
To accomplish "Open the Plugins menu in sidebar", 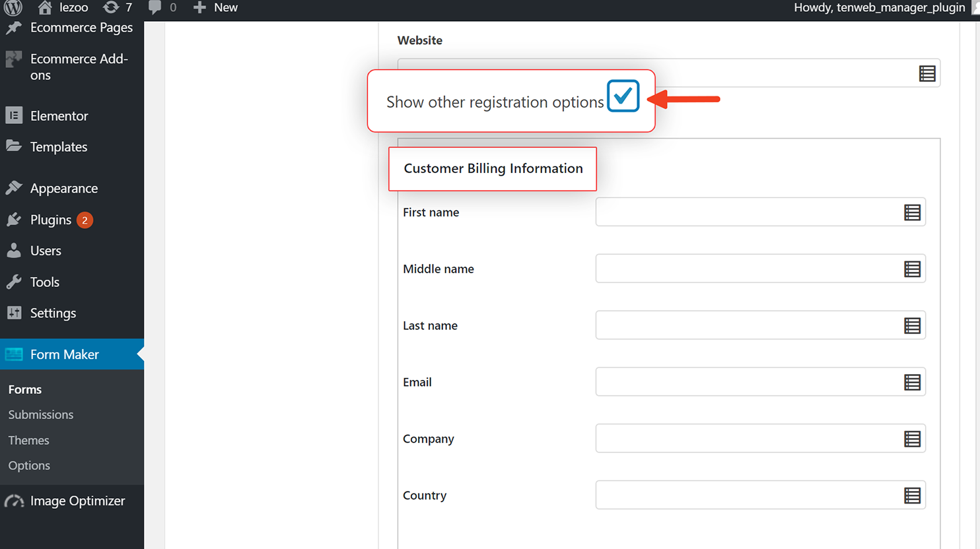I will pos(51,220).
